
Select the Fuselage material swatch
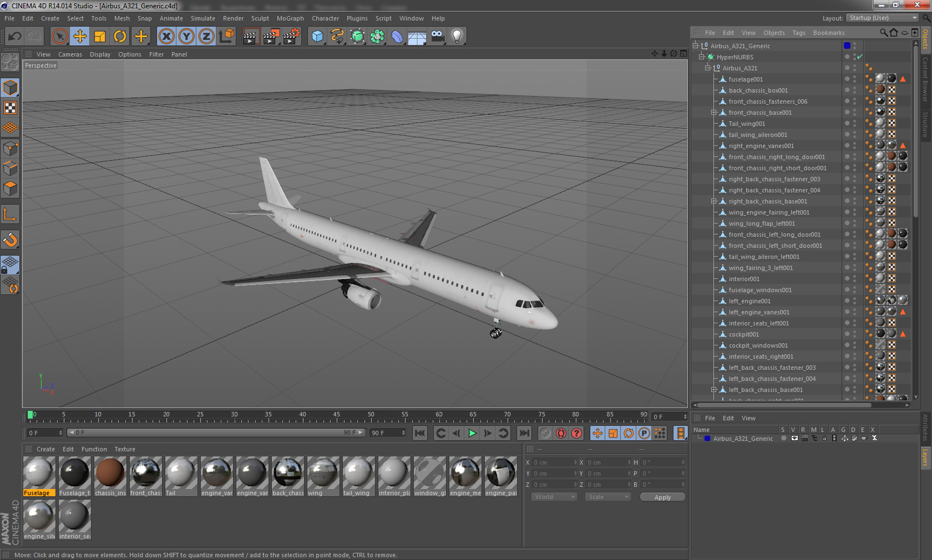pos(39,476)
